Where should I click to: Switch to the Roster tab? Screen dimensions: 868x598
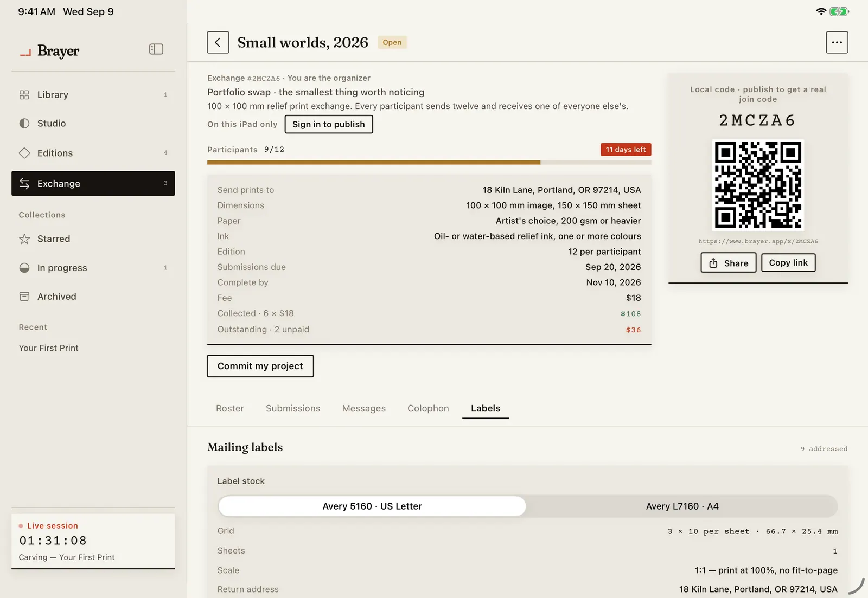tap(230, 408)
